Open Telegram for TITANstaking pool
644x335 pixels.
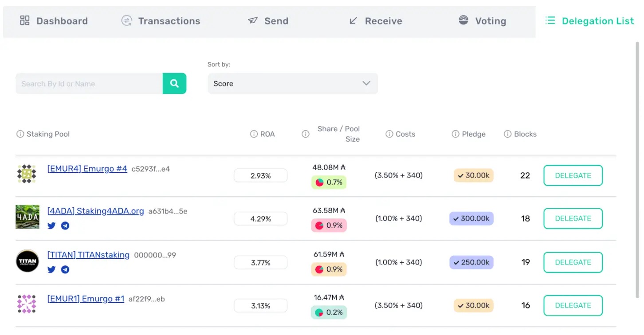point(65,269)
